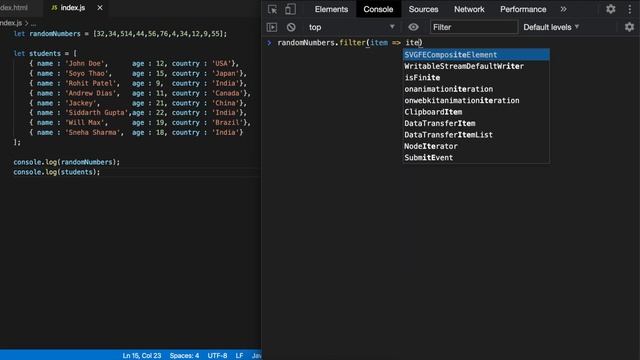Image resolution: width=640 pixels, height=360 pixels.
Task: Choose DataTransferItem autocomplete suggestion
Action: tap(476, 123)
